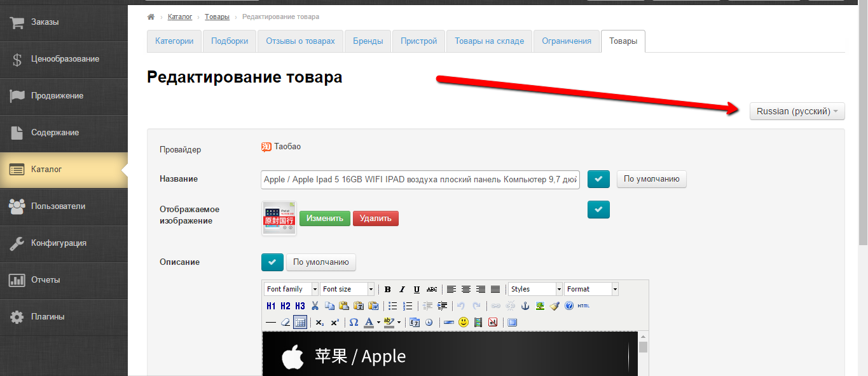The height and width of the screenshot is (376, 868).
Task: Toggle italic formatting in description editor
Action: click(402, 289)
